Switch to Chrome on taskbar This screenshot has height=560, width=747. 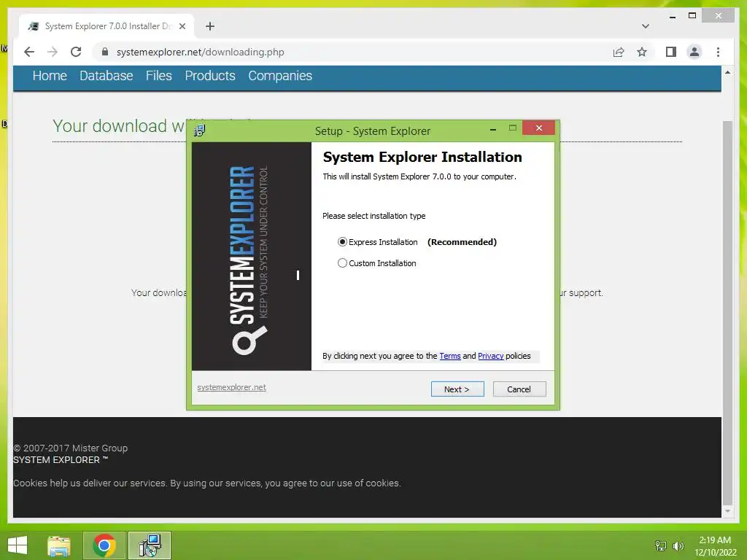104,545
